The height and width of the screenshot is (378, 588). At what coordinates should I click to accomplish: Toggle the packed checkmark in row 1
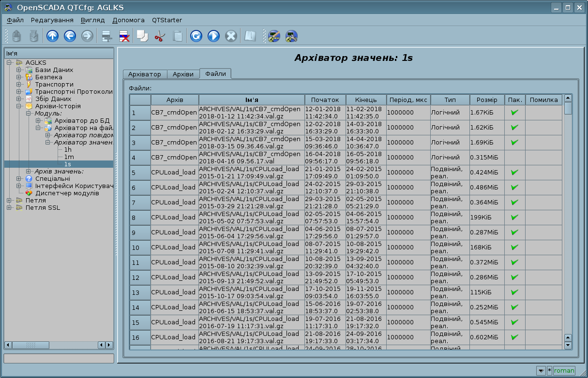click(514, 112)
